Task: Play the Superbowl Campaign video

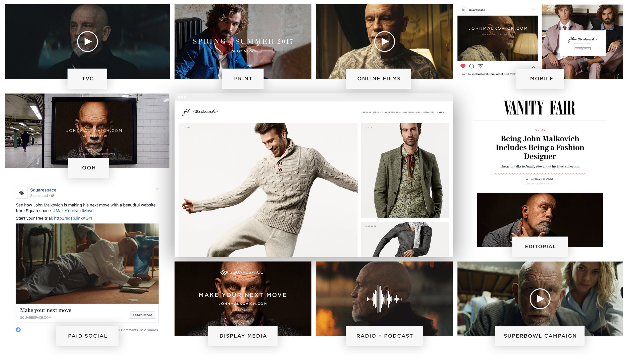Action: pos(540,299)
